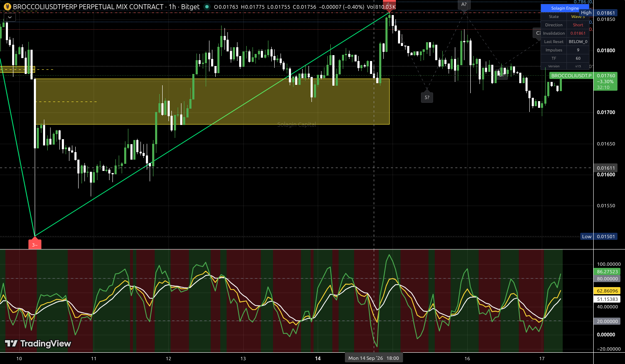Click the Solagin Engine table header
Viewport: 625px width, 364px height.
(x=565, y=8)
